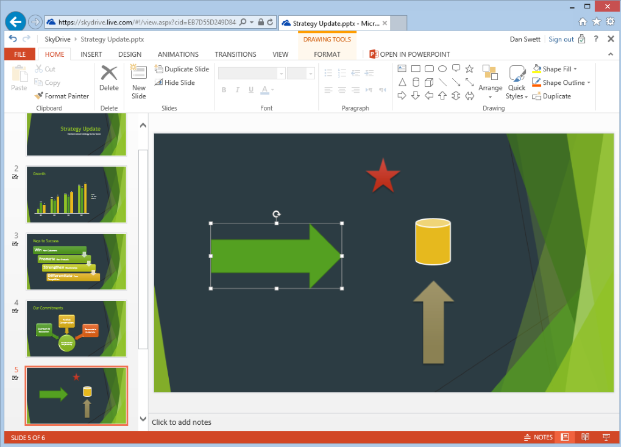Select the red star shape on slide
This screenshot has width=622, height=447.
click(382, 175)
